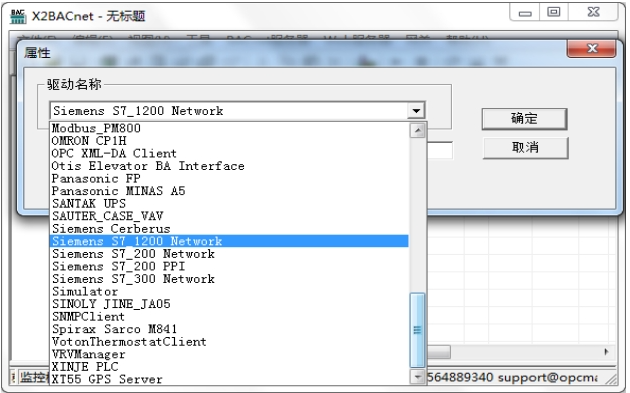Screen dimensions: 630x393
Task: Open the driver name combo box arrow
Action: (x=416, y=111)
